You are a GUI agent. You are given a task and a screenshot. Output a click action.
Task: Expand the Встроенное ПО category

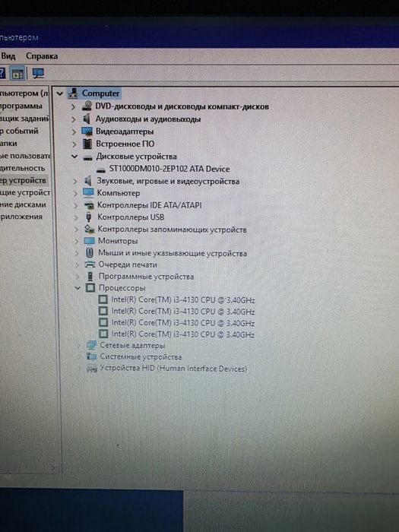coord(74,144)
